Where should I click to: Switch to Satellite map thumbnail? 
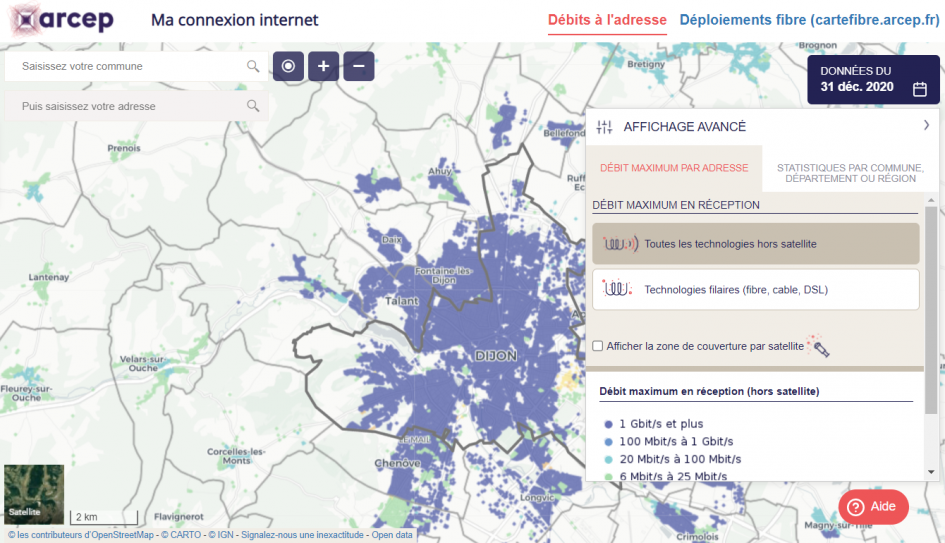pyautogui.click(x=34, y=494)
